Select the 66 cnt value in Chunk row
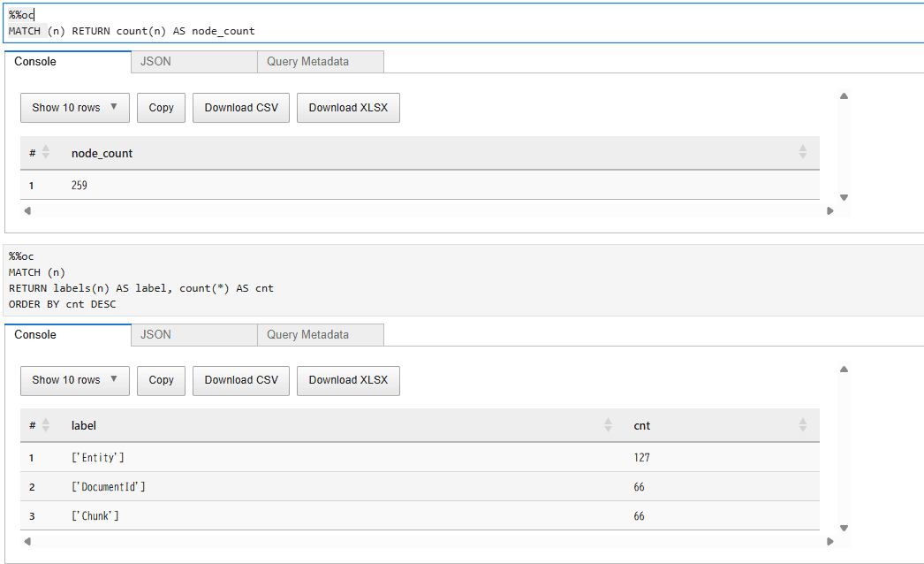 (x=639, y=516)
